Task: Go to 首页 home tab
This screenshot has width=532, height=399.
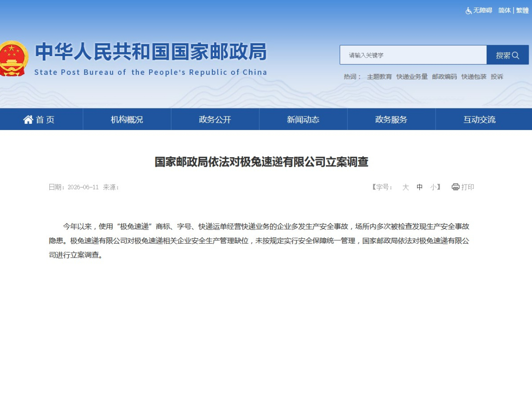Action: [39, 120]
